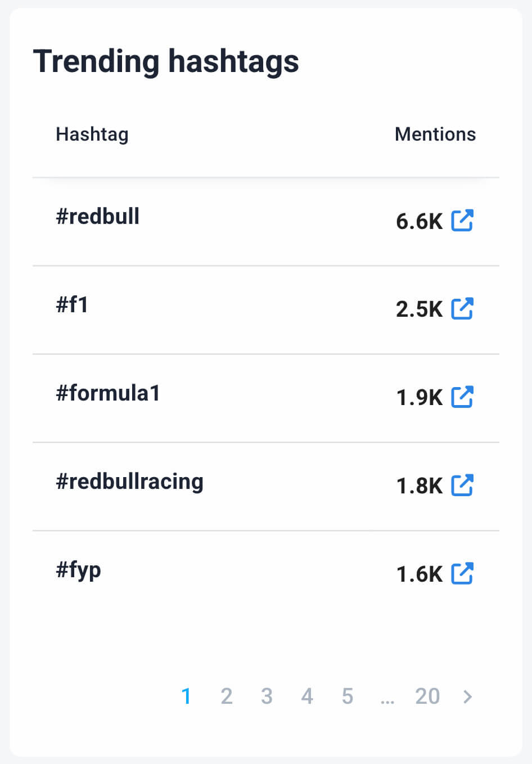The width and height of the screenshot is (532, 764).
Task: Select the #redbull hashtag row
Action: pos(98,217)
